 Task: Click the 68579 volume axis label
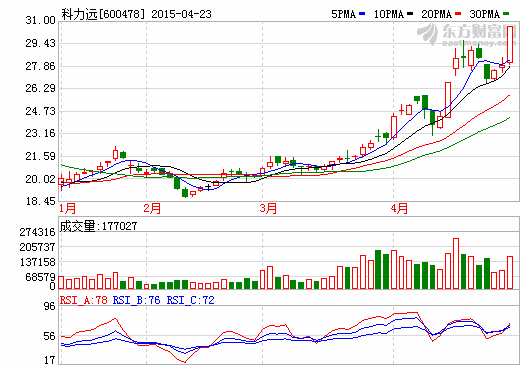(x=41, y=277)
